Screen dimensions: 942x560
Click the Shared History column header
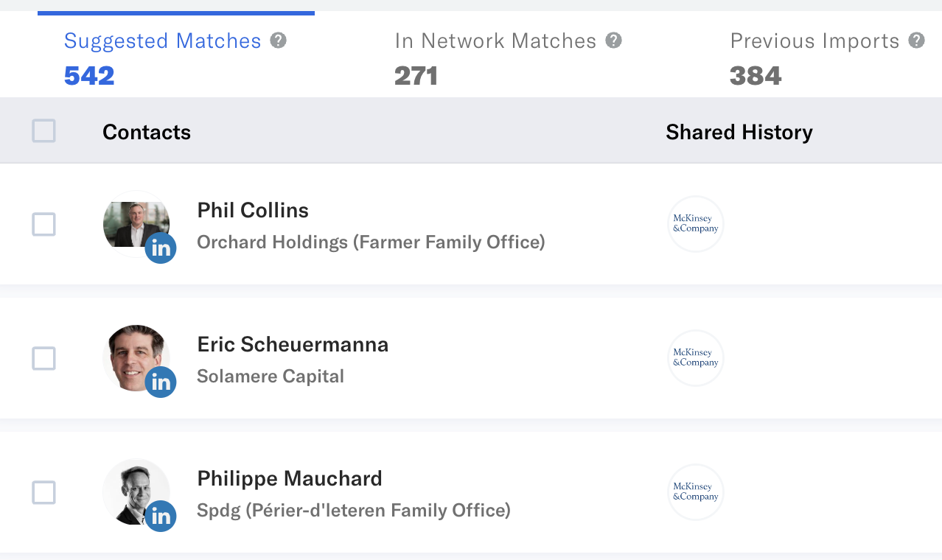739,132
